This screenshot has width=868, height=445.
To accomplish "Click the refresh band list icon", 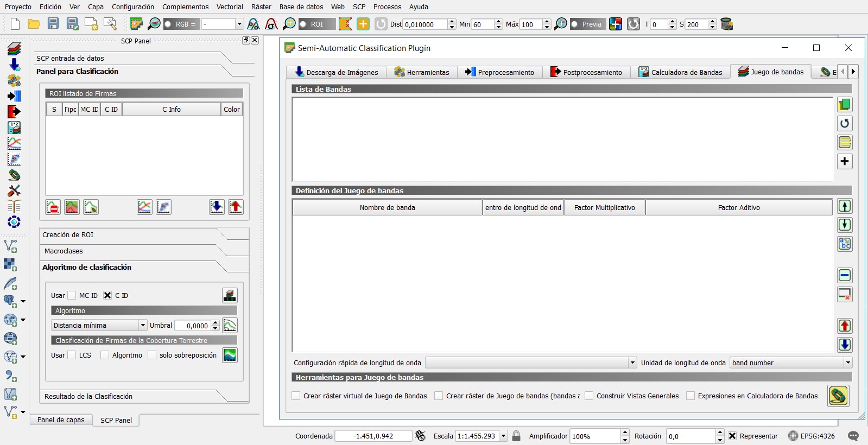I will tap(845, 123).
